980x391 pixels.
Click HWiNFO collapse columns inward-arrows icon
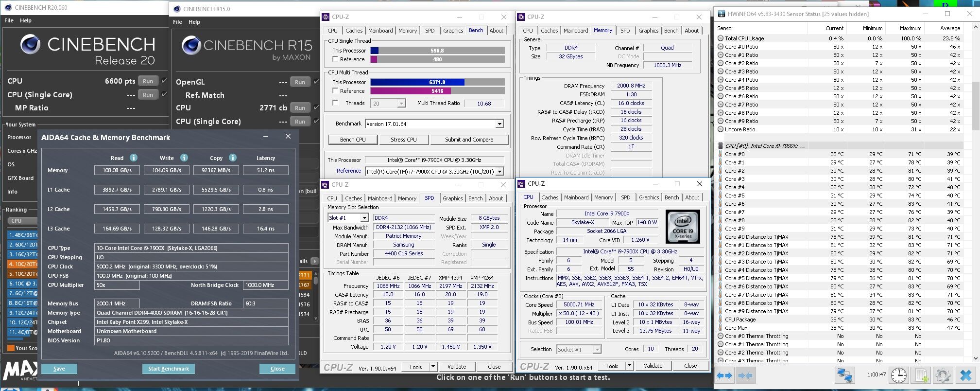tap(745, 375)
